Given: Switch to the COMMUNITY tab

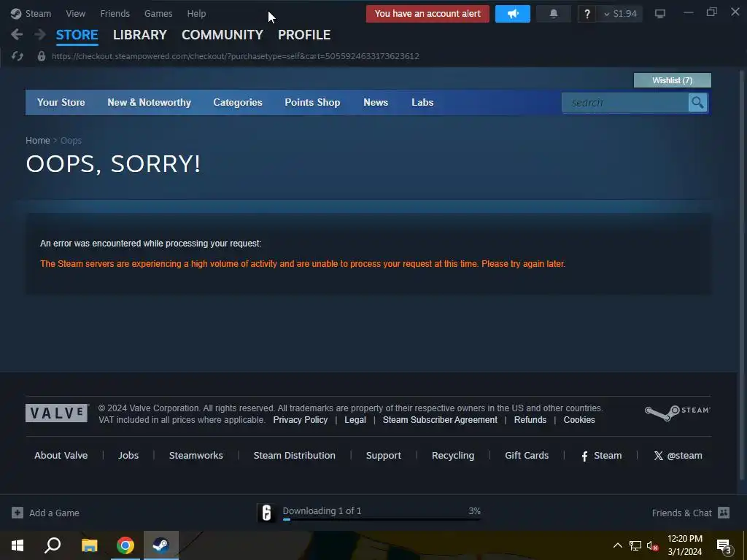Looking at the screenshot, I should 222,35.
